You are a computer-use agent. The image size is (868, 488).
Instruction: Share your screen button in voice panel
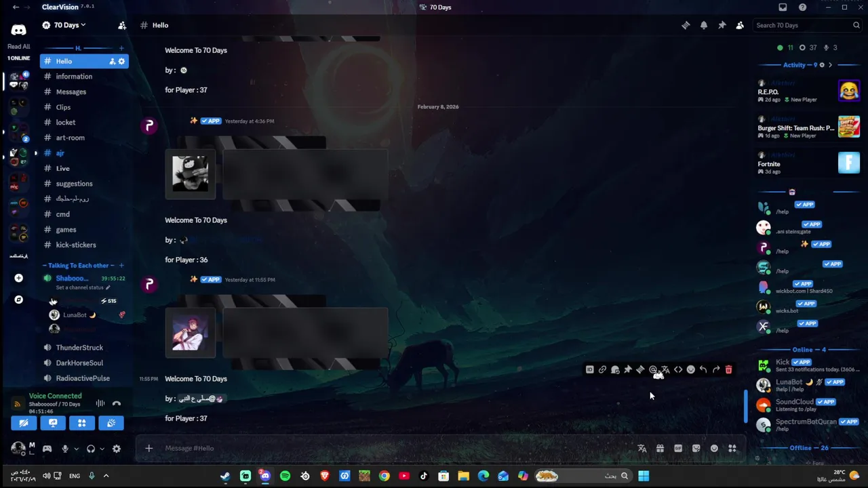(x=53, y=423)
